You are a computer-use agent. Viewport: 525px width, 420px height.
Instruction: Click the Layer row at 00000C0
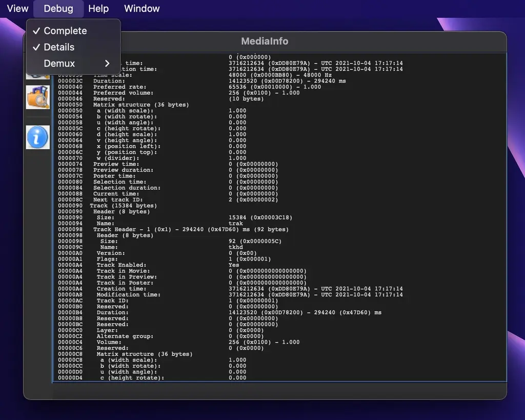160,331
